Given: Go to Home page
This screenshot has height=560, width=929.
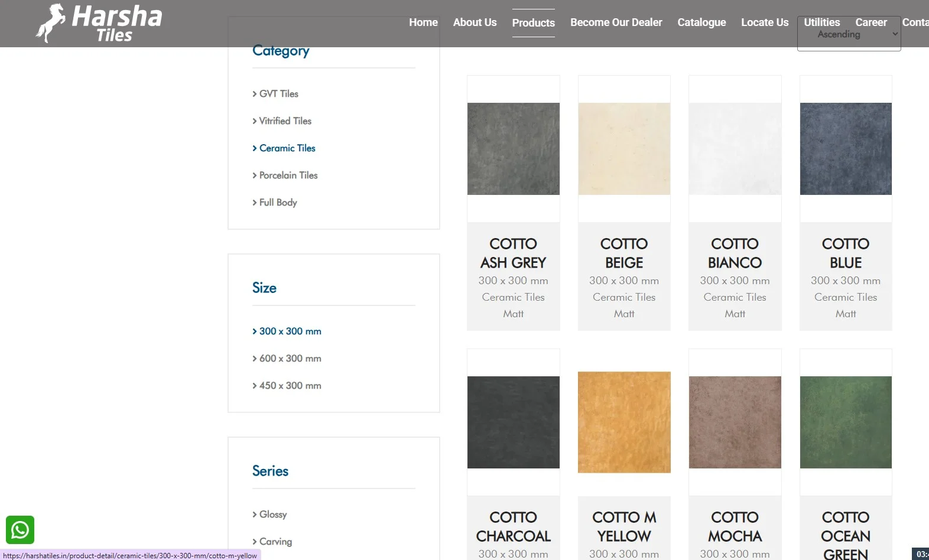Looking at the screenshot, I should [423, 22].
